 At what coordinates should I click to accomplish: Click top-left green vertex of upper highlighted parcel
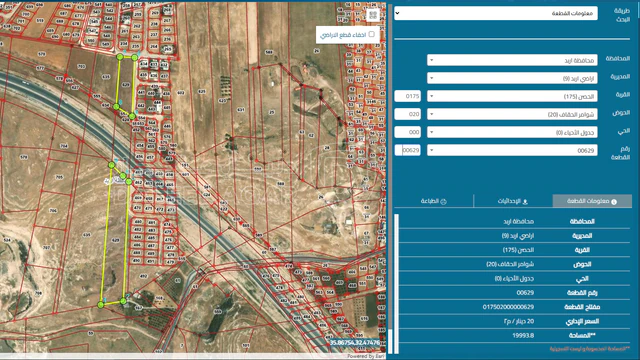(x=120, y=57)
